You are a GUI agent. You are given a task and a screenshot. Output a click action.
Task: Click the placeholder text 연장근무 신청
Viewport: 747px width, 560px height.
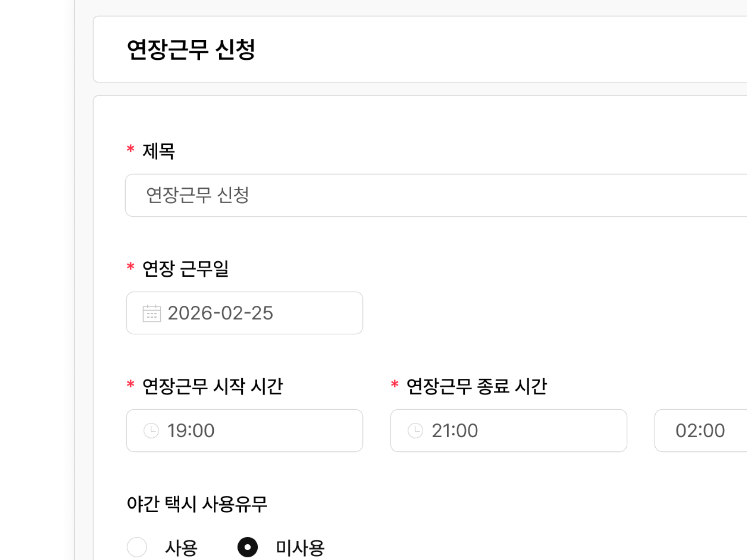(195, 195)
